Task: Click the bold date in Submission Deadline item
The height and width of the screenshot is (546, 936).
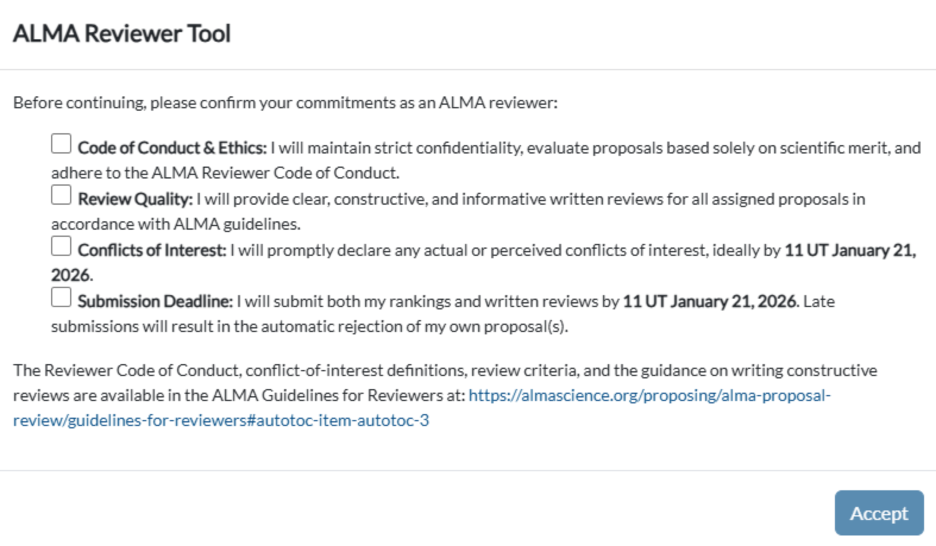Action: tap(711, 301)
